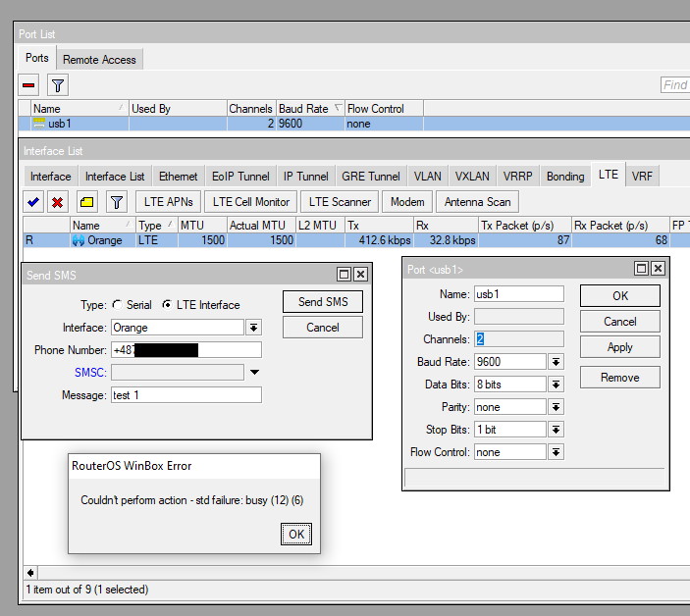Open the Baud Rate dropdown
The height and width of the screenshot is (616, 690).
556,362
